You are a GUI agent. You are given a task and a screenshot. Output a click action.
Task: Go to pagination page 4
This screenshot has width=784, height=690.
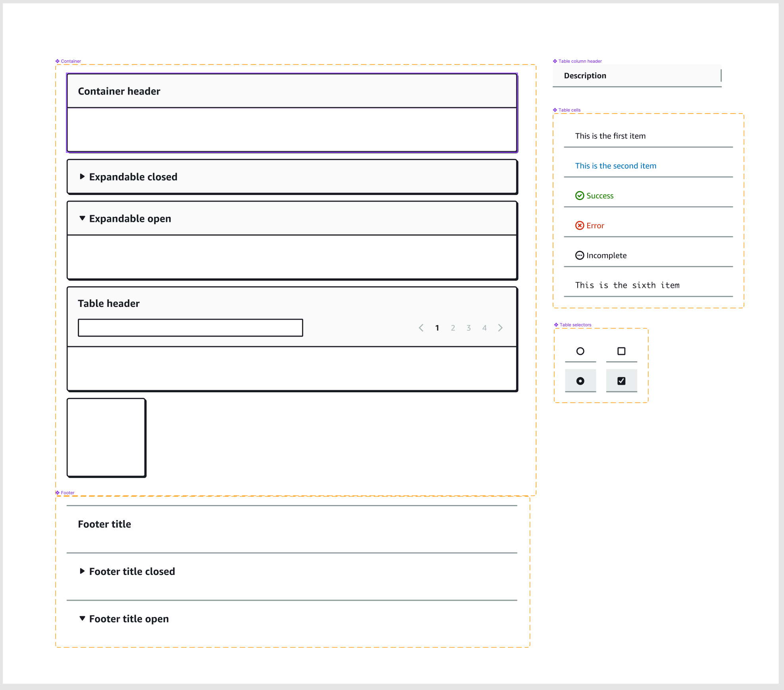484,328
